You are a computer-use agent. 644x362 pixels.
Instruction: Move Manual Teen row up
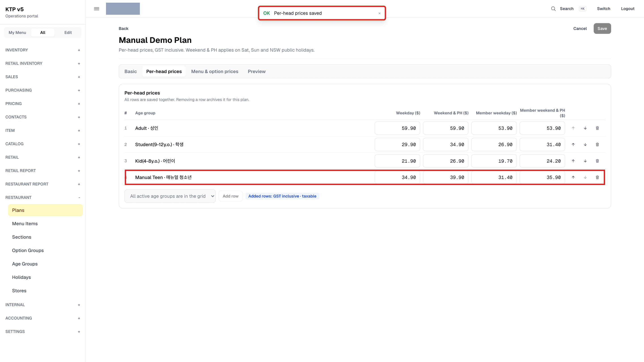[573, 177]
